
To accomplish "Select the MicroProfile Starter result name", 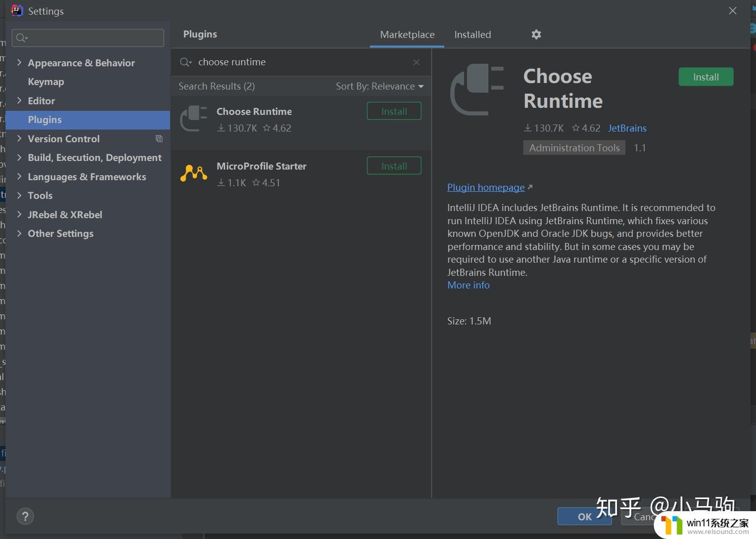I will click(x=262, y=166).
